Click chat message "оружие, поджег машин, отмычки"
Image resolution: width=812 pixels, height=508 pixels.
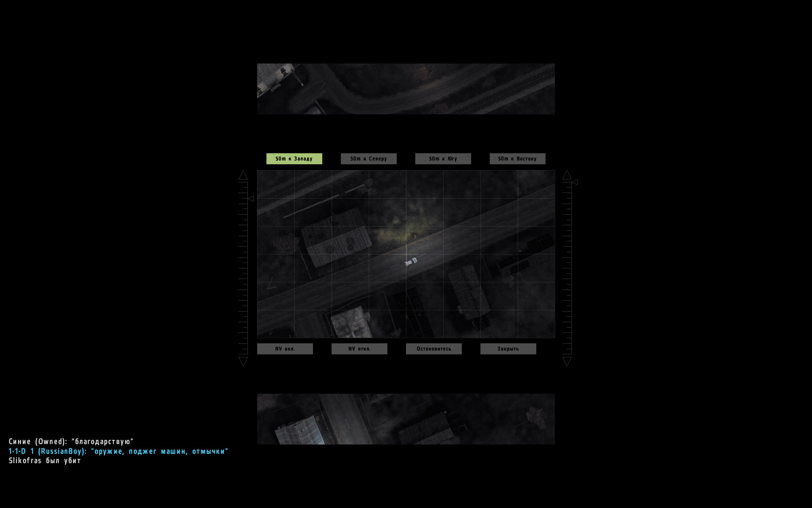pos(159,451)
